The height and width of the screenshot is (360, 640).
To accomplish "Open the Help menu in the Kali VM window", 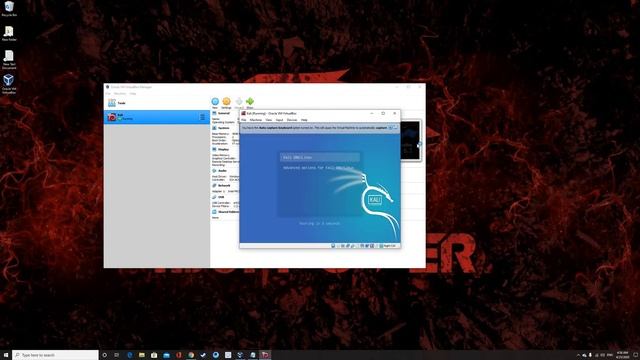I will [304, 120].
